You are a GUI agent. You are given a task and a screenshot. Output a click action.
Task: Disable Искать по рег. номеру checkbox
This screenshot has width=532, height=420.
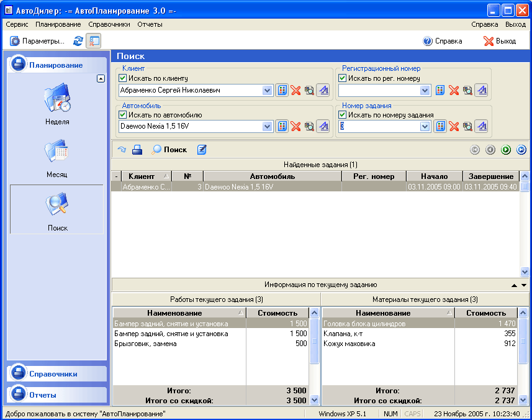(343, 79)
